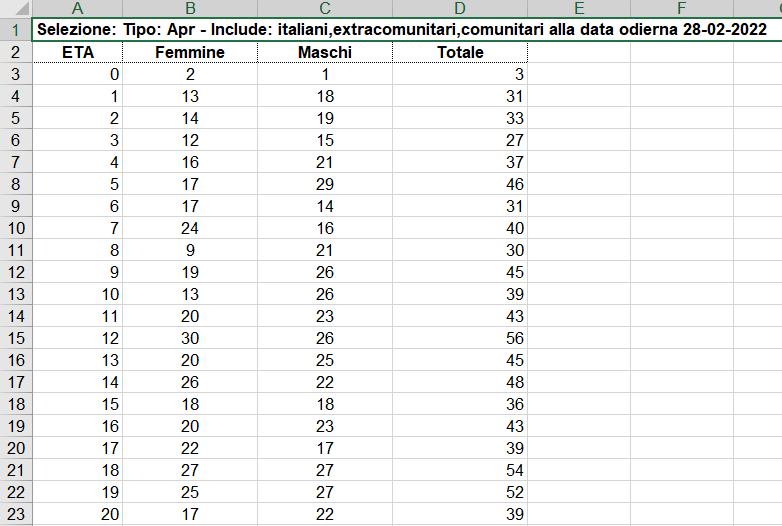Viewport: 782px width, 526px height.
Task: Select the Maschi header cell
Action: pyautogui.click(x=325, y=52)
